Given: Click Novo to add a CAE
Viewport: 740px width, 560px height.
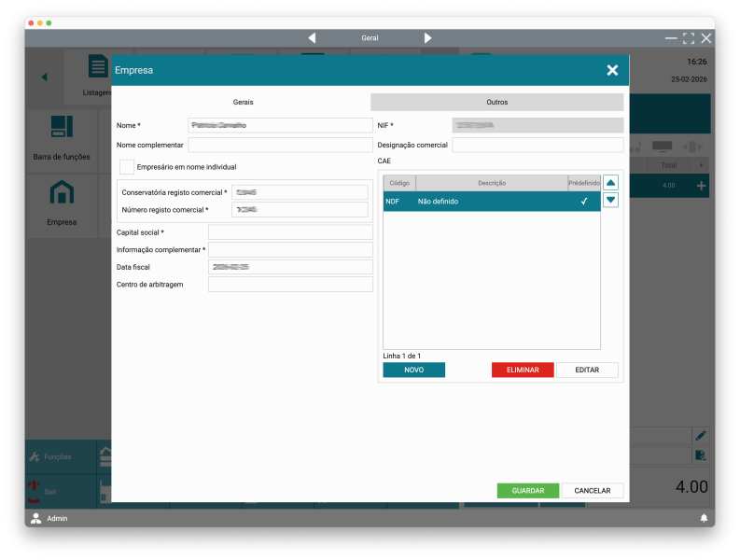Looking at the screenshot, I should (x=413, y=370).
